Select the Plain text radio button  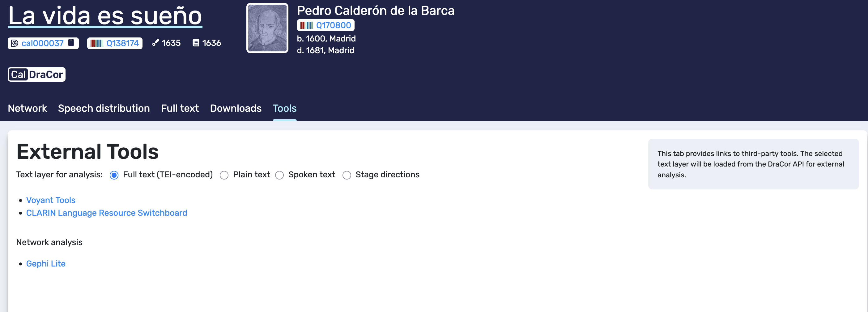(224, 175)
